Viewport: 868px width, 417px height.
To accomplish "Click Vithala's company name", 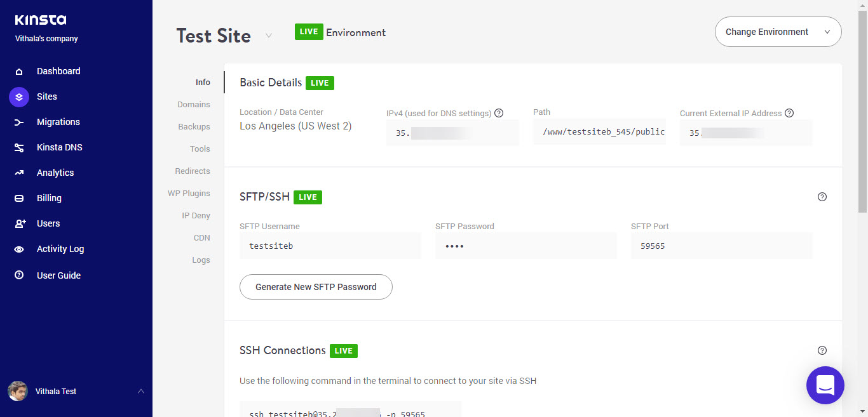I will tap(46, 39).
